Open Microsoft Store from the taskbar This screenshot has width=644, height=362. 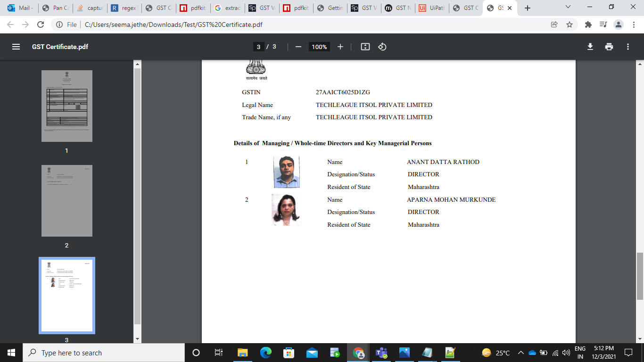point(289,353)
